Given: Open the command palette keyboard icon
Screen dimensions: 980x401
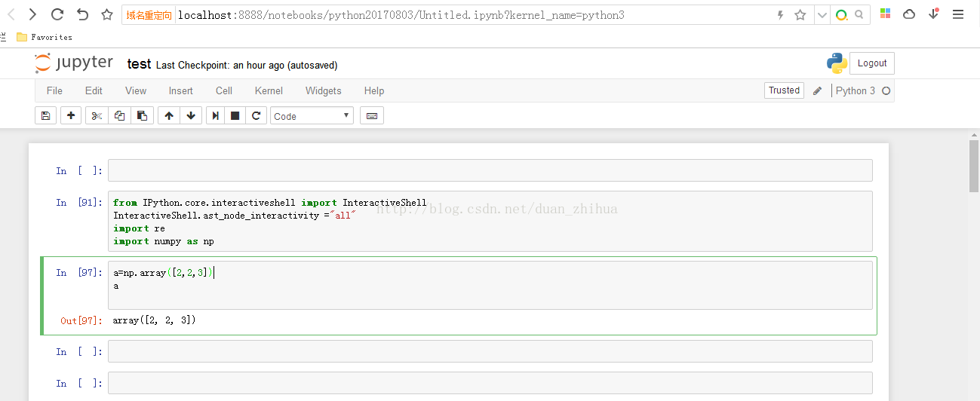Looking at the screenshot, I should [x=371, y=115].
